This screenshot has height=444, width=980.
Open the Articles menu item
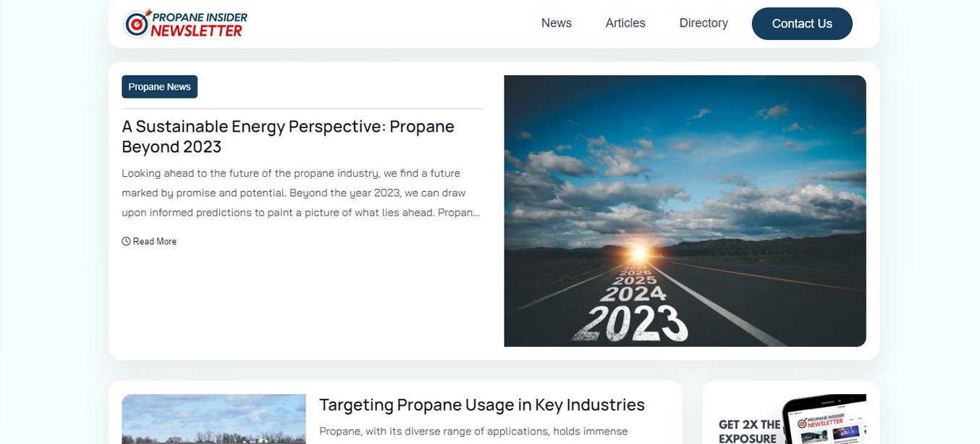coord(625,23)
